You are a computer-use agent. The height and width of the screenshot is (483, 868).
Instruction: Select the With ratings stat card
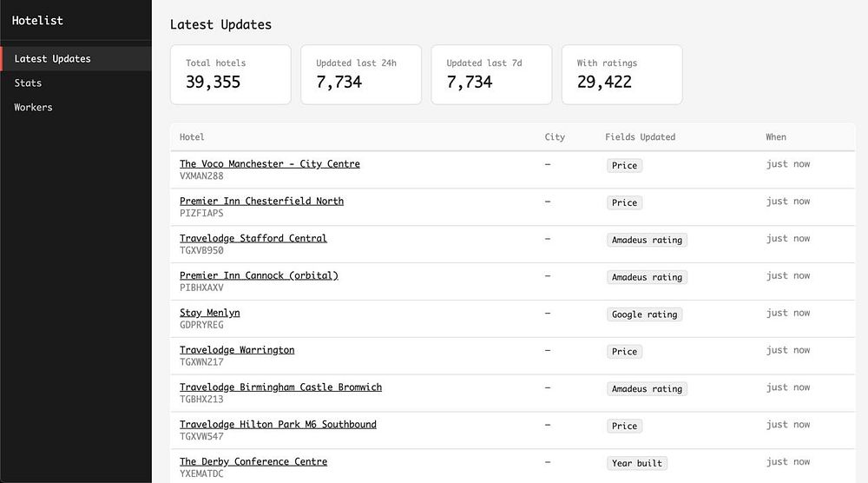(621, 75)
